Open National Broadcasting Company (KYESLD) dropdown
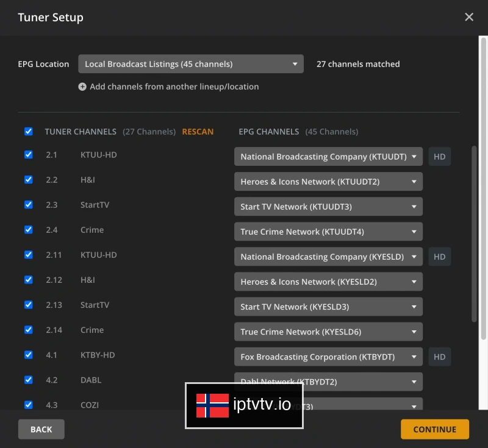488x448 pixels. tap(328, 257)
